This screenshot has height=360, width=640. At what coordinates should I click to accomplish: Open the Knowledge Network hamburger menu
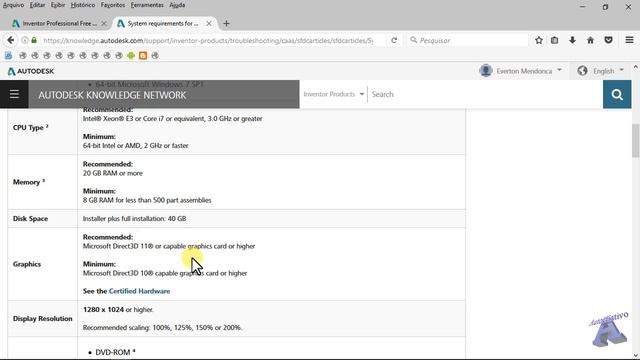point(14,94)
